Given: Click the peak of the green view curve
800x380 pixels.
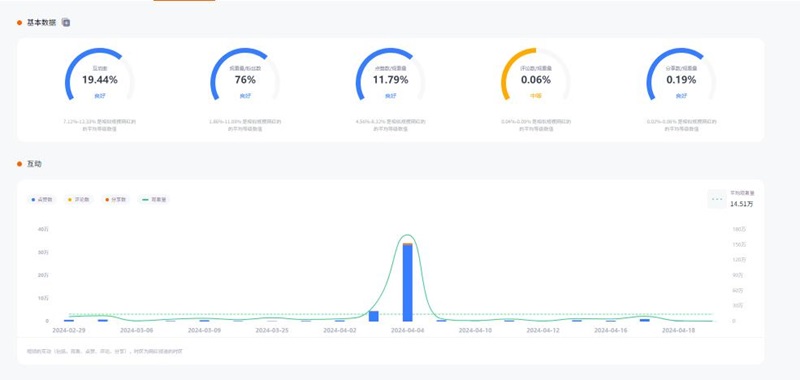Looking at the screenshot, I should pyautogui.click(x=407, y=235).
